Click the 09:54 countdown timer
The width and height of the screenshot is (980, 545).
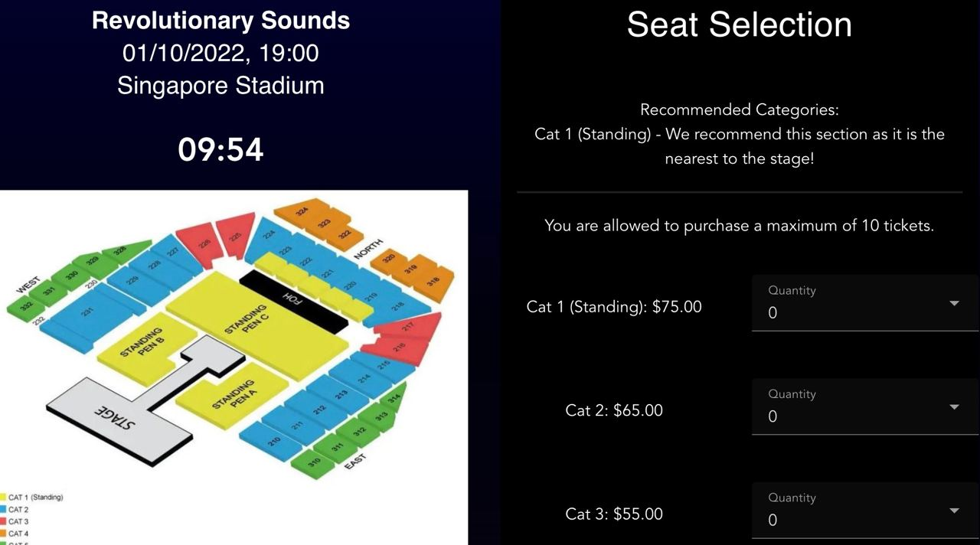pyautogui.click(x=220, y=150)
